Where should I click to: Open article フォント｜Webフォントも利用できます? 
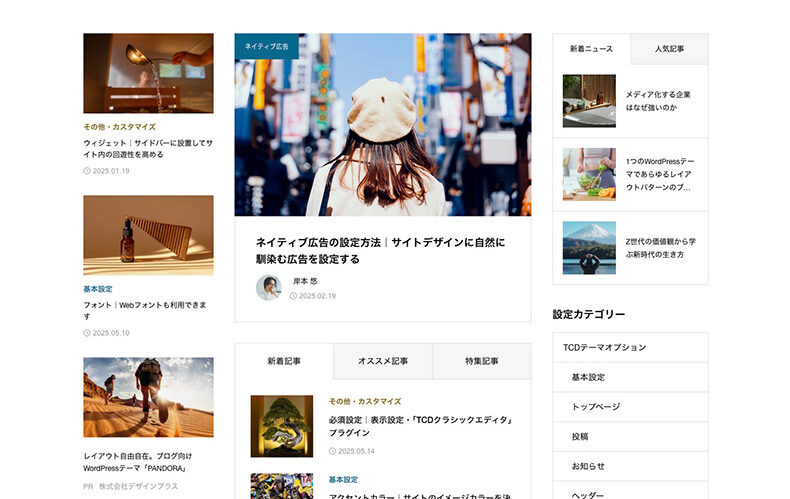click(x=145, y=310)
